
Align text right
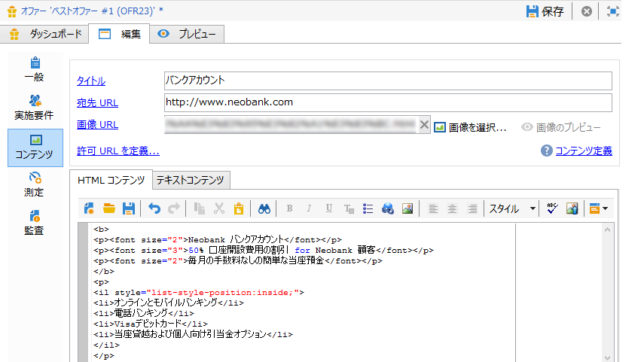pyautogui.click(x=472, y=208)
